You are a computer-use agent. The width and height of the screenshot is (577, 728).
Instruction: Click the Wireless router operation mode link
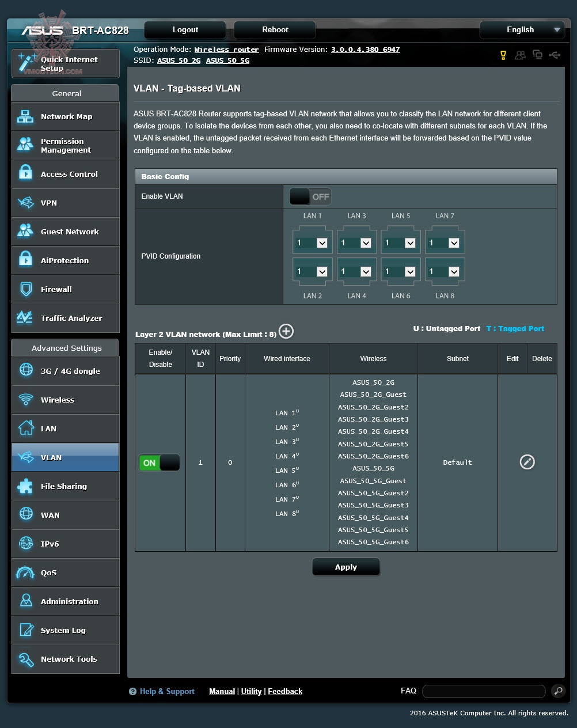(x=227, y=50)
